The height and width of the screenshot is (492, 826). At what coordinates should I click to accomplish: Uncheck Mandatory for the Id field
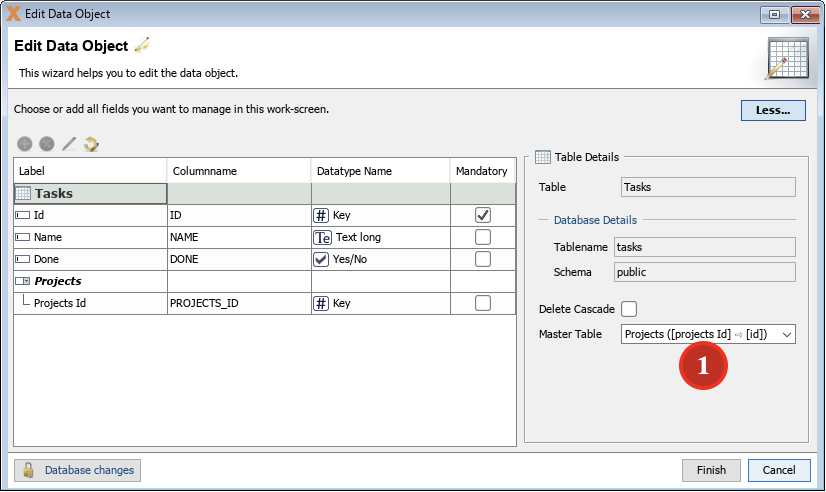pos(483,215)
